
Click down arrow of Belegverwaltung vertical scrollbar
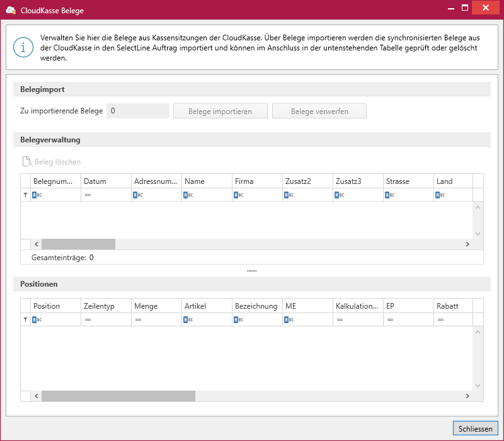[x=478, y=234]
